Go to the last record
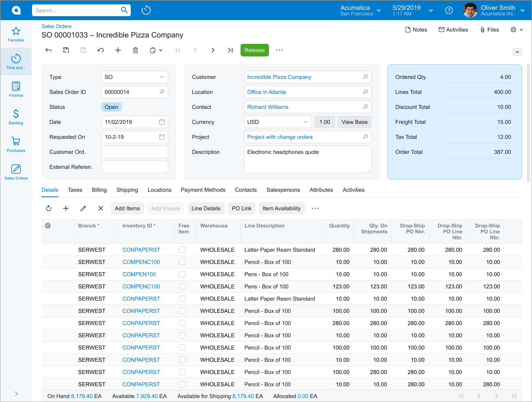 (230, 50)
